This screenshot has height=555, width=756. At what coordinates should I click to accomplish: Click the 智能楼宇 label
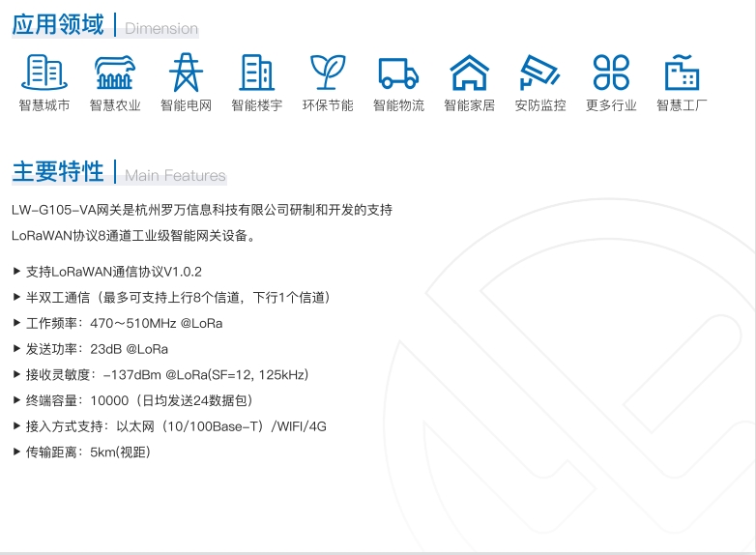coord(257,105)
